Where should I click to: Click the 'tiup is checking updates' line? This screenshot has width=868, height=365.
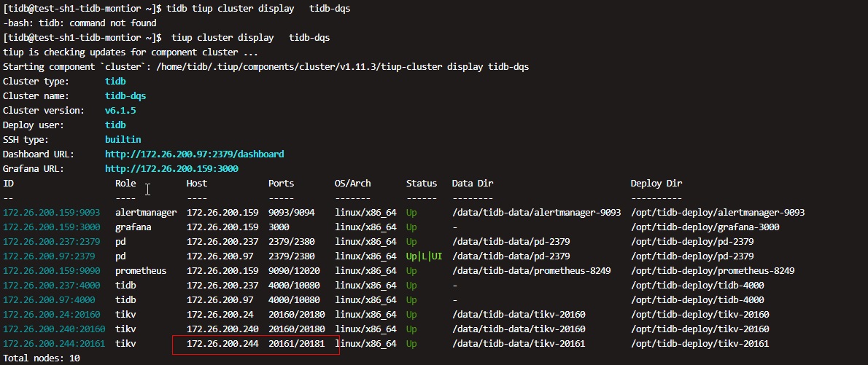coord(130,52)
